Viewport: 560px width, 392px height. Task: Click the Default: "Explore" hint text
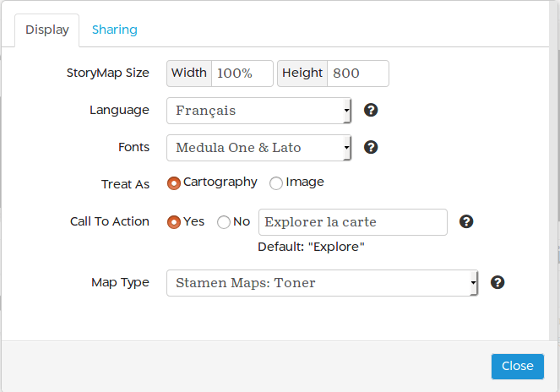pyautogui.click(x=311, y=247)
